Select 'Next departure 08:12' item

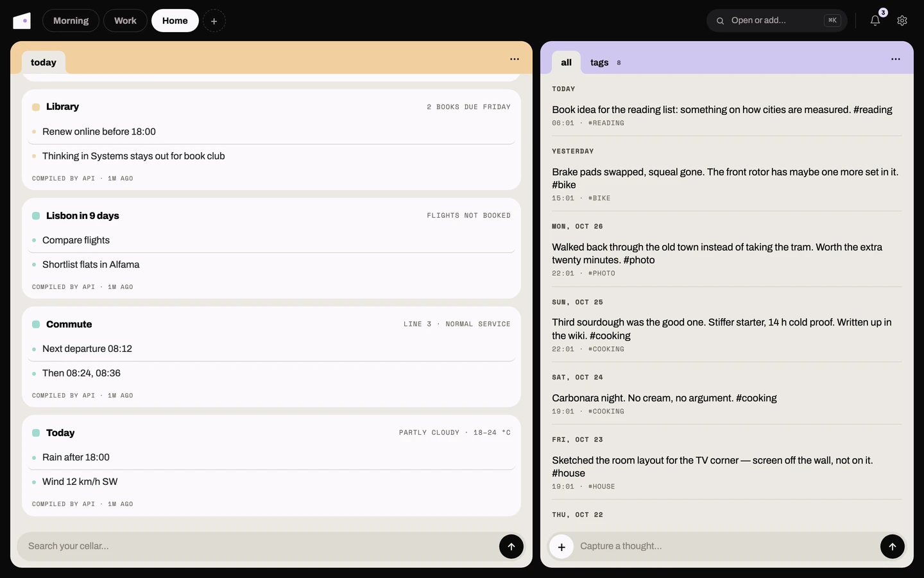coord(87,349)
